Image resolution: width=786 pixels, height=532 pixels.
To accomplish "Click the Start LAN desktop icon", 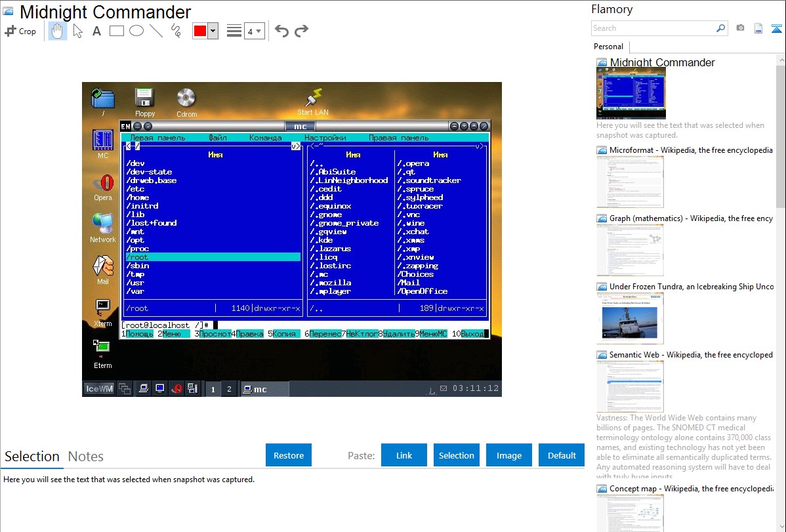I will pyautogui.click(x=314, y=102).
